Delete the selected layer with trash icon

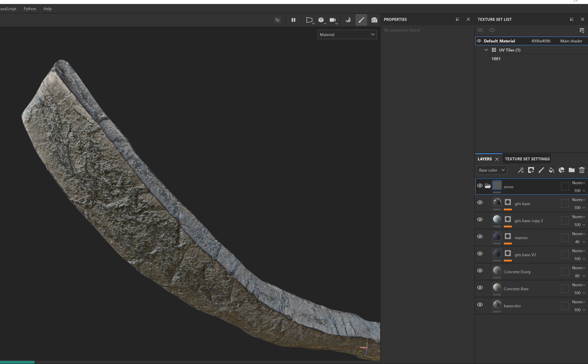tap(582, 170)
